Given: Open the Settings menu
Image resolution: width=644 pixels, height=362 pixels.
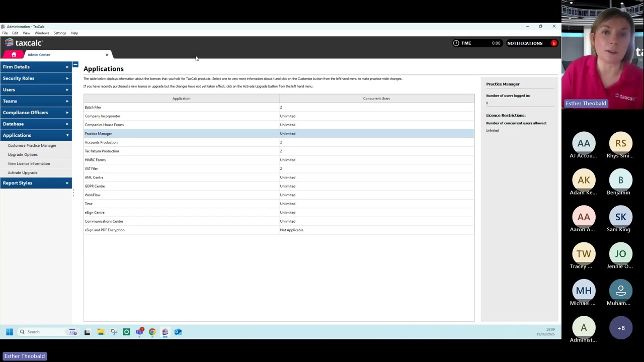Looking at the screenshot, I should tap(60, 33).
